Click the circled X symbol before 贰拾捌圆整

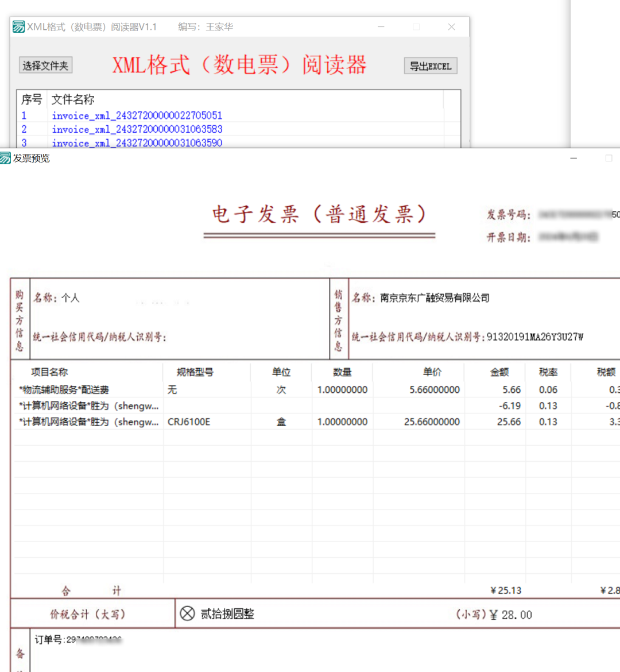[x=187, y=614]
